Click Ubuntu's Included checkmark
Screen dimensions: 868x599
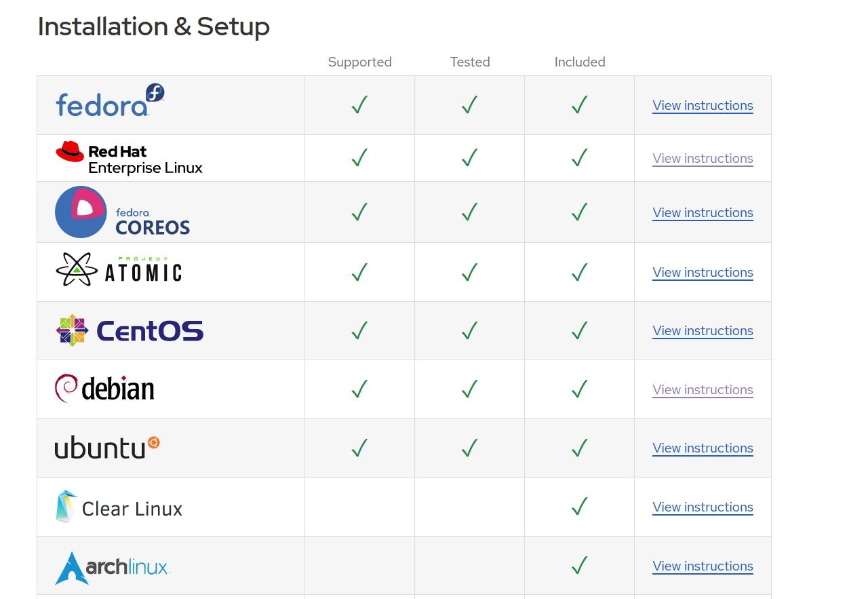579,447
